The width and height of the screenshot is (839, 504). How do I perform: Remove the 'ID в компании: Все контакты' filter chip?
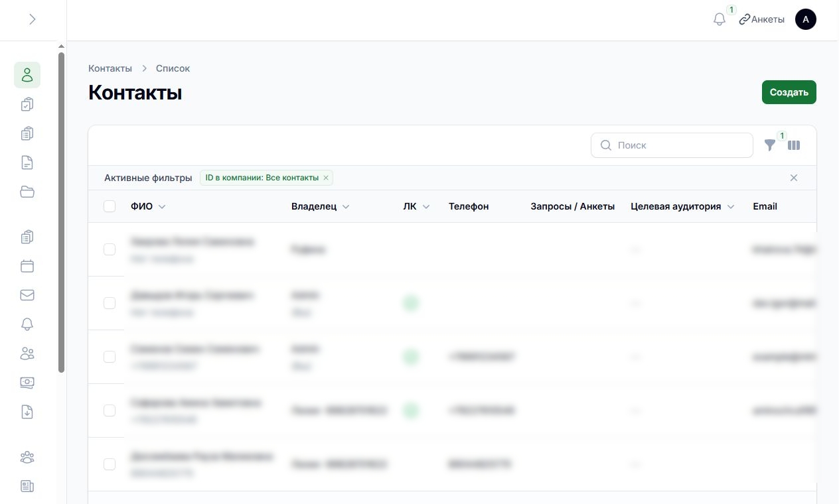pyautogui.click(x=326, y=178)
